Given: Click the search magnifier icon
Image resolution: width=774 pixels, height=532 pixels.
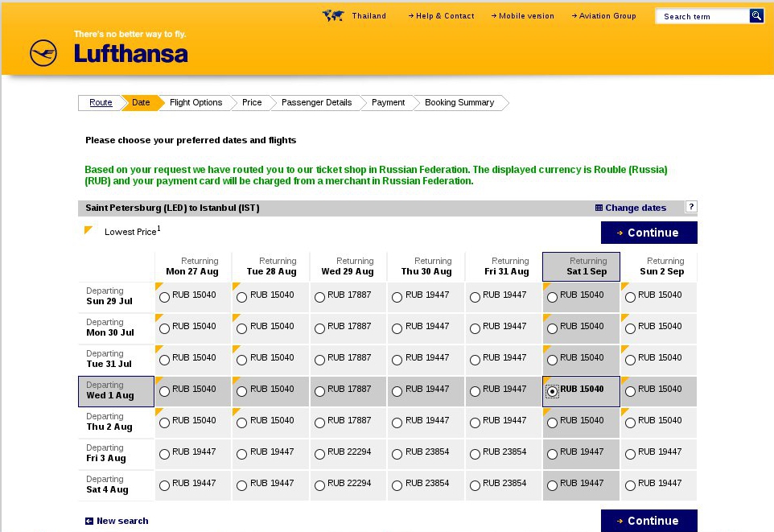Looking at the screenshot, I should (x=756, y=16).
